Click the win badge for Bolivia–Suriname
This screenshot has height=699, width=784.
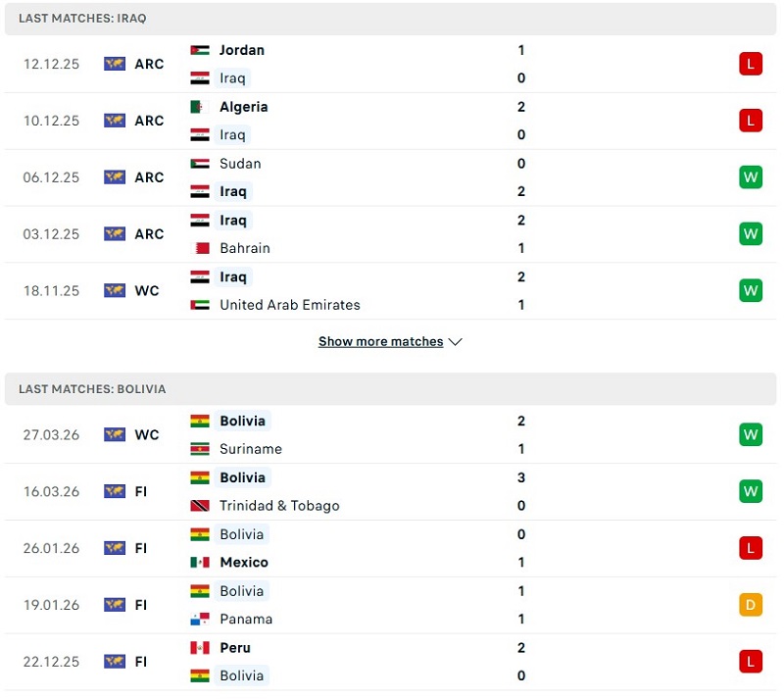(751, 434)
